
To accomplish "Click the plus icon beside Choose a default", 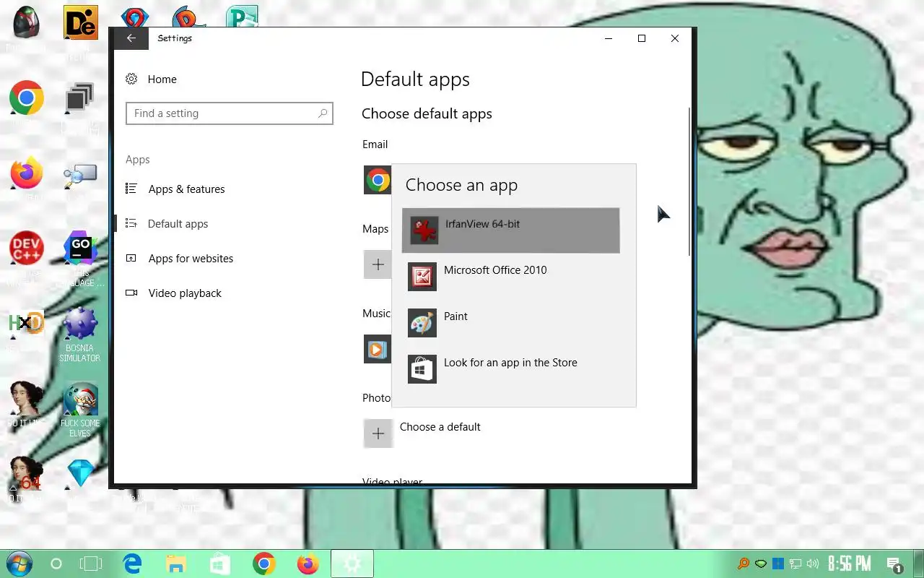I will tap(378, 433).
